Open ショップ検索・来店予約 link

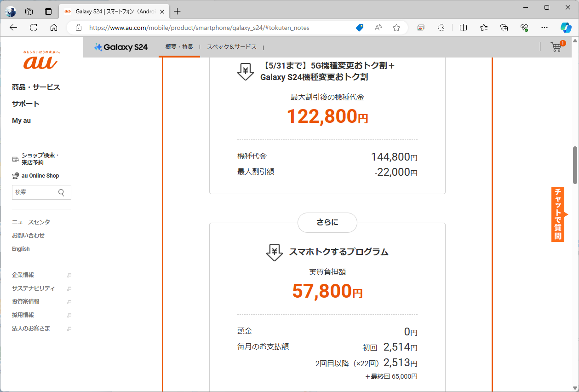35,159
